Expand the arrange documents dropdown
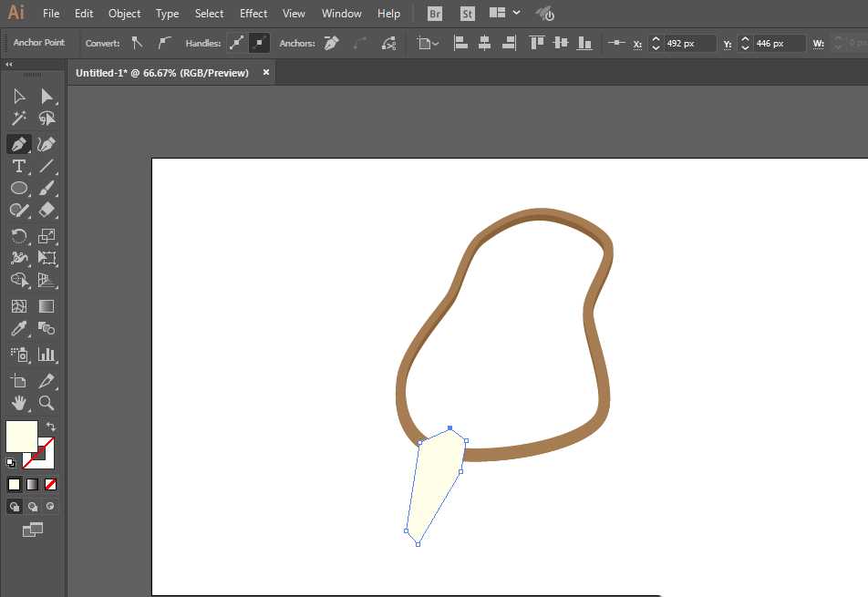This screenshot has height=597, width=868. (517, 14)
